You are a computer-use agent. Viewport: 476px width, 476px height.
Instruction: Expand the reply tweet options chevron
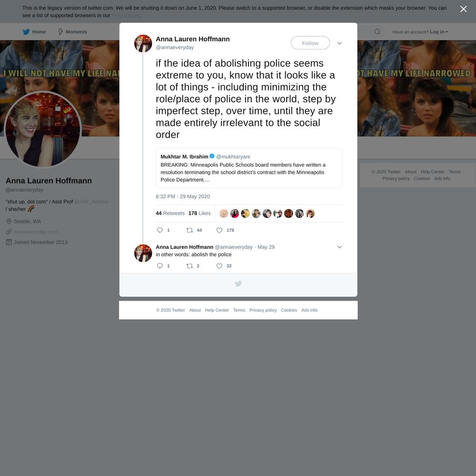pyautogui.click(x=339, y=247)
